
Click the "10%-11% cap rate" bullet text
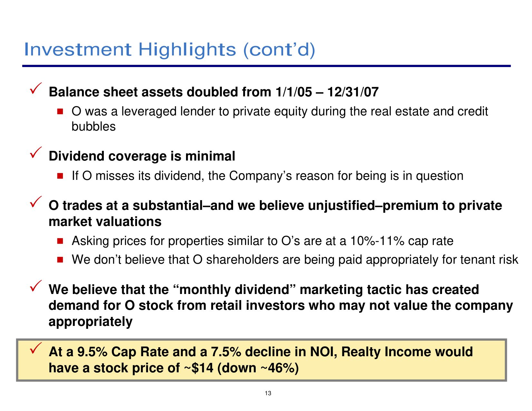pyautogui.click(x=262, y=241)
